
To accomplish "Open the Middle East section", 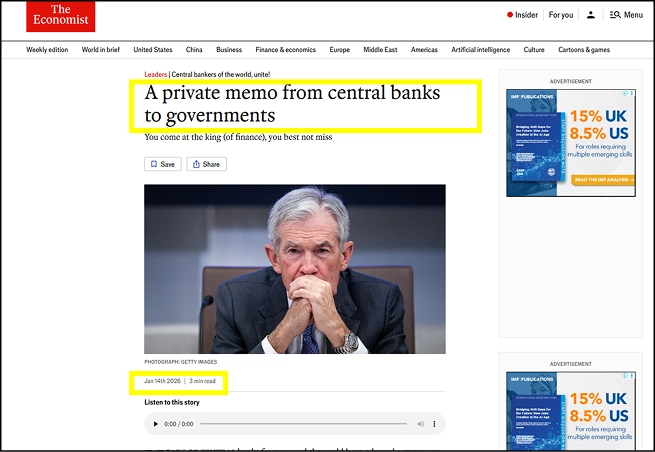I will pyautogui.click(x=380, y=50).
